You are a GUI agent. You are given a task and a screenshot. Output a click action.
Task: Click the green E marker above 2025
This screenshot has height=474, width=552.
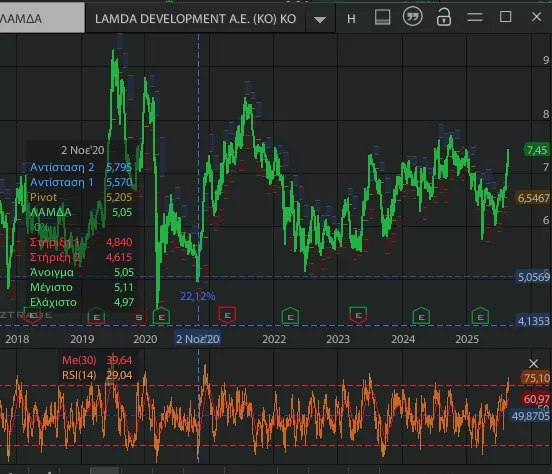point(480,316)
